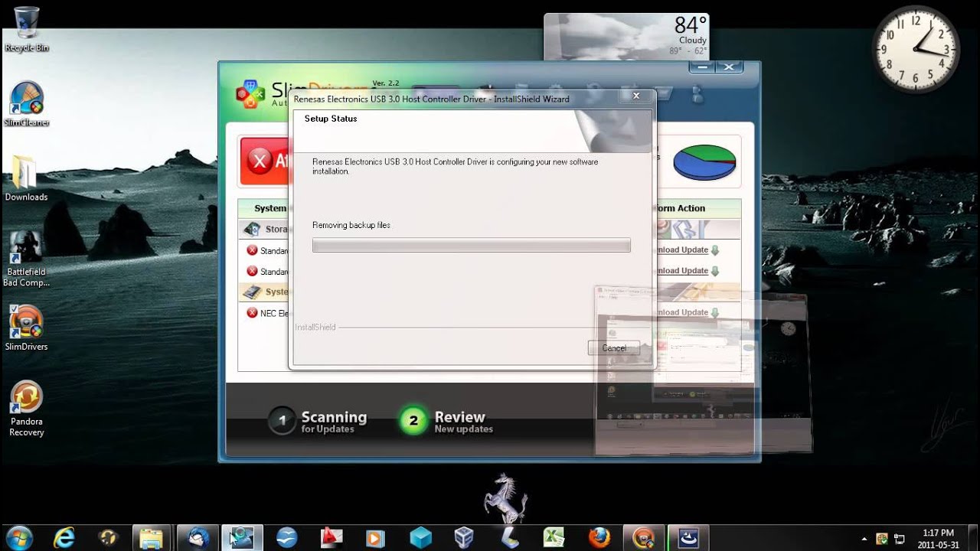This screenshot has width=980, height=551.
Task: Select the Battlefield Bad Company desktop shortcut
Action: 27,259
